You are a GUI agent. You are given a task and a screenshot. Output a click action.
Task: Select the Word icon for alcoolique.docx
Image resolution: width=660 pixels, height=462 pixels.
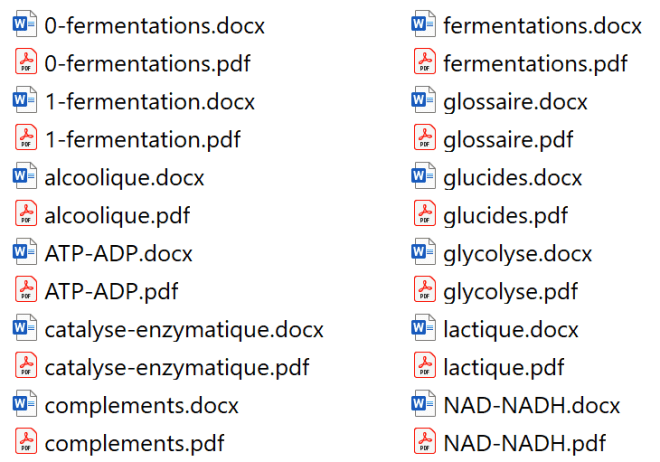coord(25,177)
